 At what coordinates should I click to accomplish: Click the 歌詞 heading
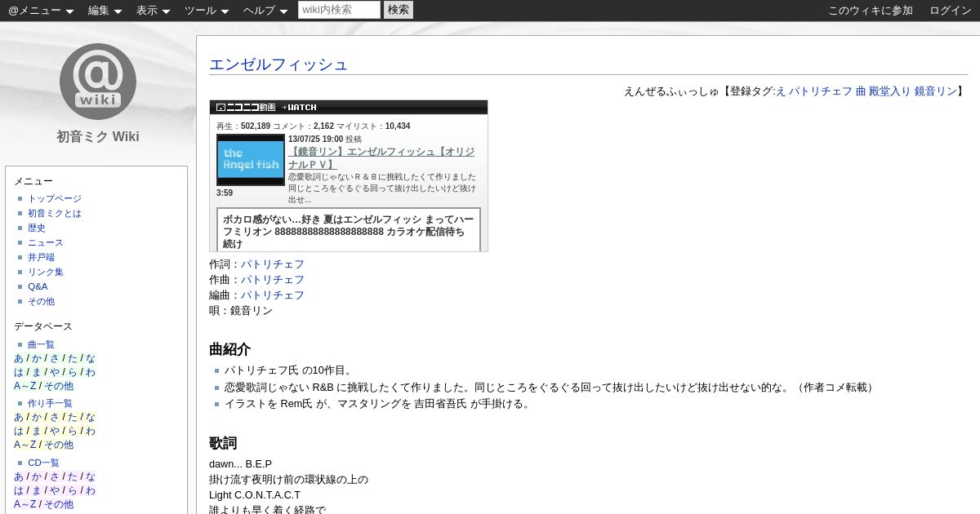pyautogui.click(x=223, y=443)
